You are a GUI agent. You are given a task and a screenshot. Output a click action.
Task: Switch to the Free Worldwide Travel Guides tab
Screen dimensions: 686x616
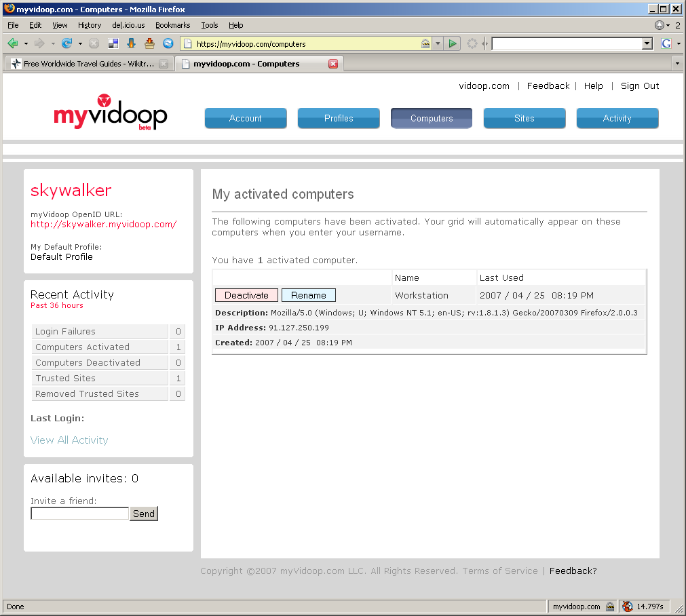coord(89,64)
